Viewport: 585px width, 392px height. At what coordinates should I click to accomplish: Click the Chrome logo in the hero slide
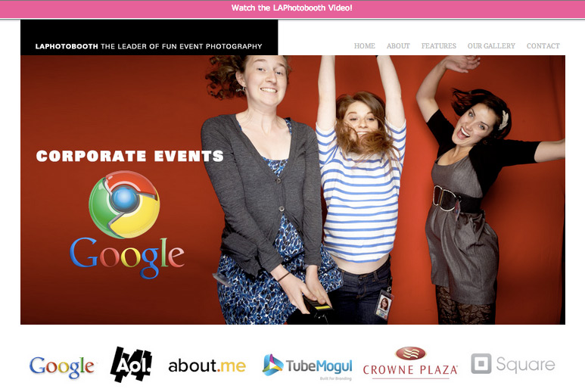point(125,204)
